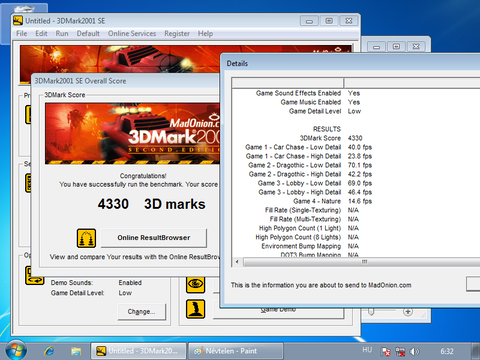Open the Run menu
480x360 pixels.
tap(62, 34)
